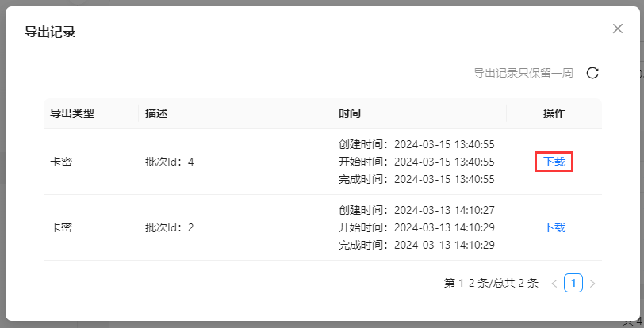
Task: Go to next page using right chevron
Action: click(x=592, y=284)
